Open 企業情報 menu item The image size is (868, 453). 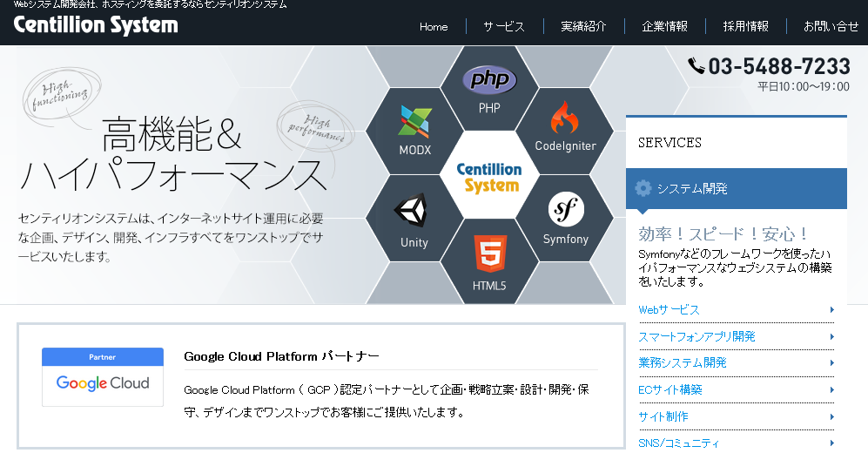(x=664, y=27)
